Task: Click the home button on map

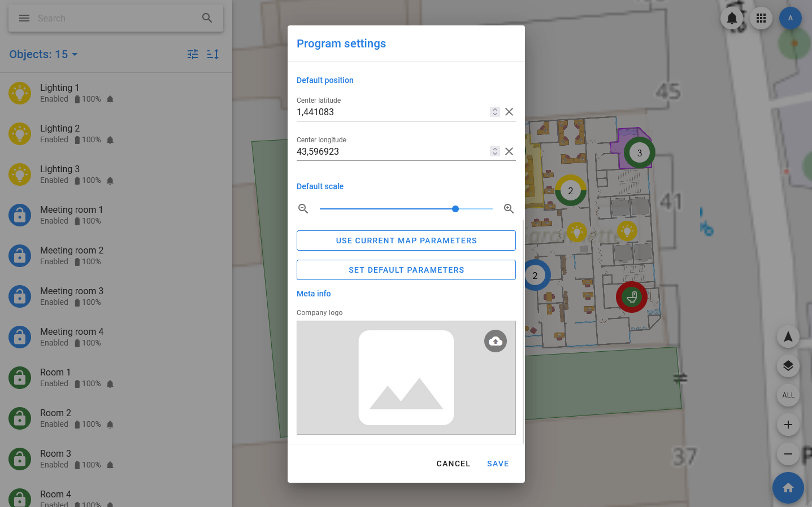Action: [x=788, y=488]
